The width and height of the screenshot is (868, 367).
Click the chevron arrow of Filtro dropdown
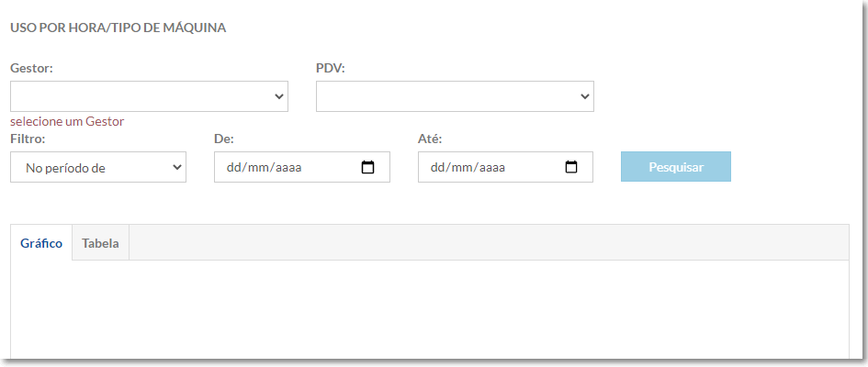(x=177, y=167)
